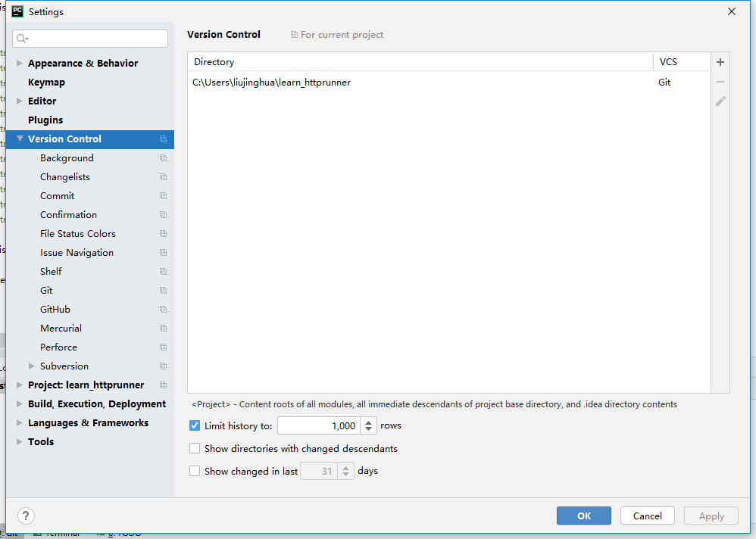Click the 'For current project' indicator icon
The width and height of the screenshot is (756, 539).
(x=293, y=35)
